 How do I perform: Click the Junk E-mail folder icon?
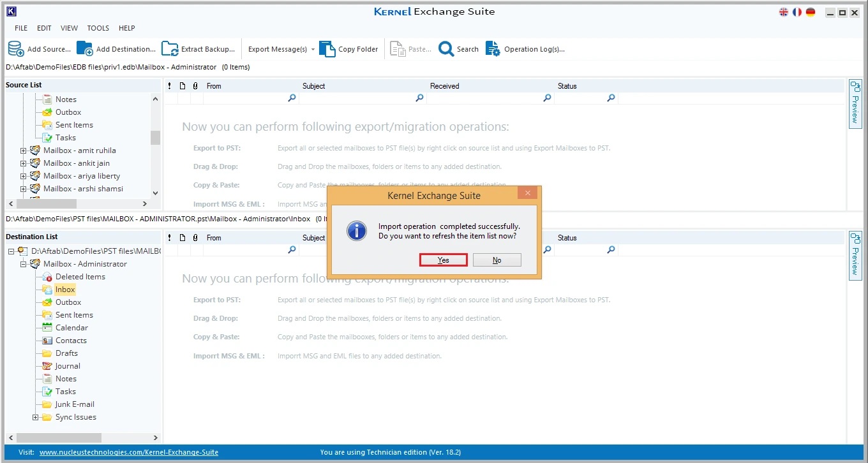pos(47,404)
